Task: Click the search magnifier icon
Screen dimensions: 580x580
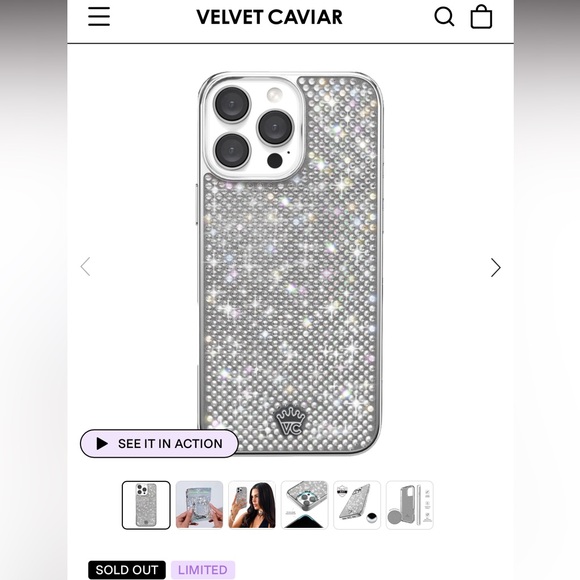Action: coord(444,17)
